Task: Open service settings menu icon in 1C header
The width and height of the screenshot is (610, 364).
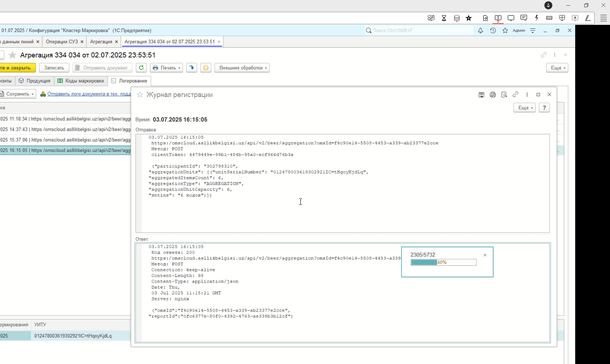Action: (533, 30)
